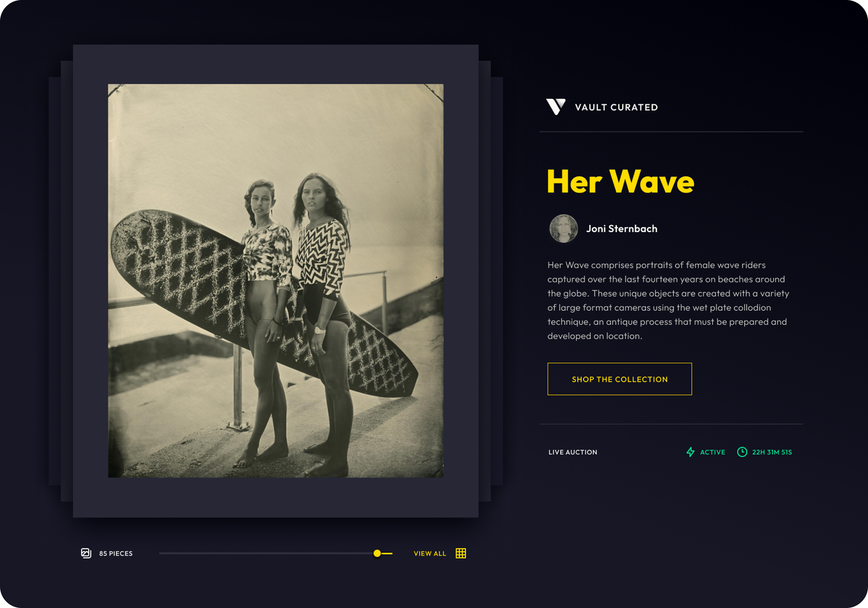Click the Shop The Collection button
Screen dimensions: 868x608
(619, 379)
